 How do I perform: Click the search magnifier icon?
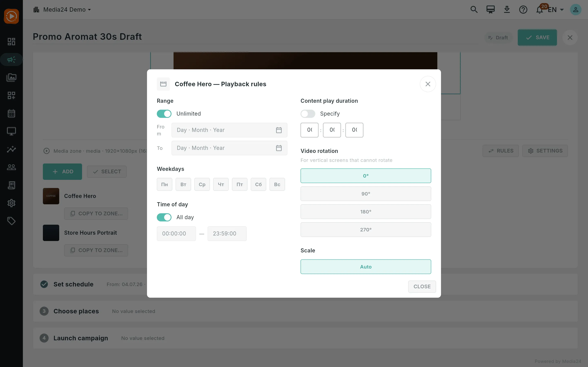click(x=474, y=10)
